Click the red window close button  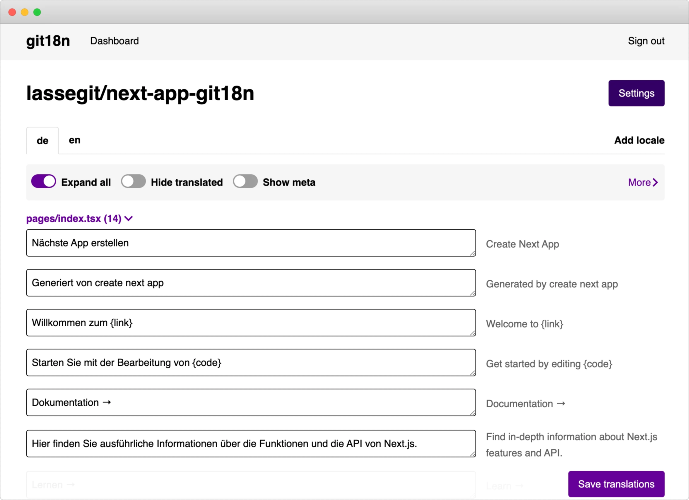coord(11,12)
